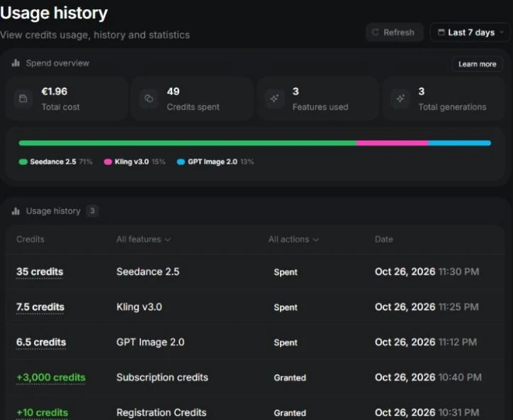Click the Refresh circular arrow icon
This screenshot has width=513, height=420.
[x=376, y=33]
